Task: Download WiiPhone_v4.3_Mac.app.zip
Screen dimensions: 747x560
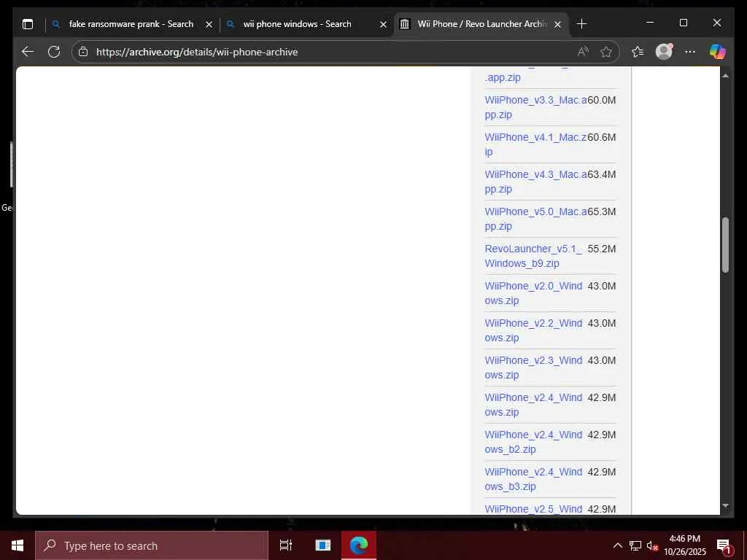Action: pos(535,182)
